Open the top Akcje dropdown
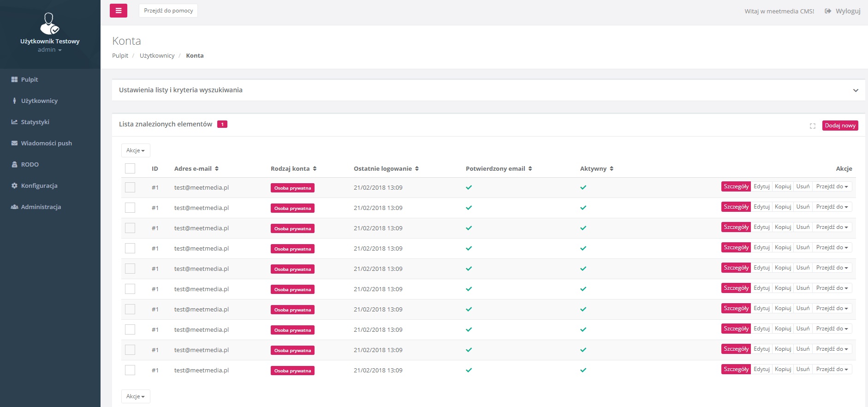This screenshot has width=868, height=407. click(x=136, y=150)
